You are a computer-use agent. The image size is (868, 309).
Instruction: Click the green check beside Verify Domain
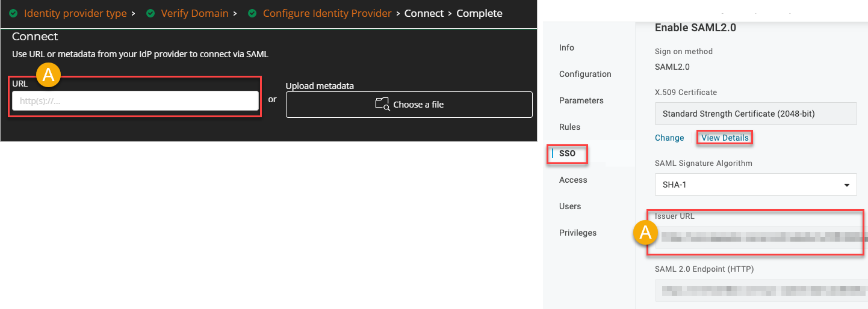pos(150,13)
